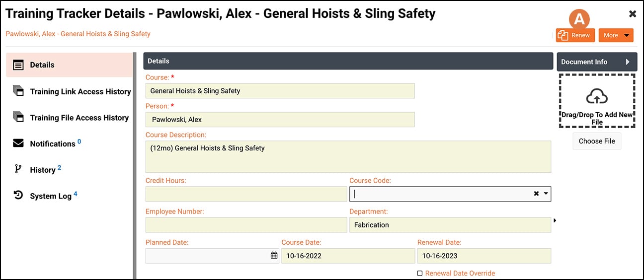Expand the arrow beside Department field
This screenshot has height=280, width=644.
click(555, 220)
